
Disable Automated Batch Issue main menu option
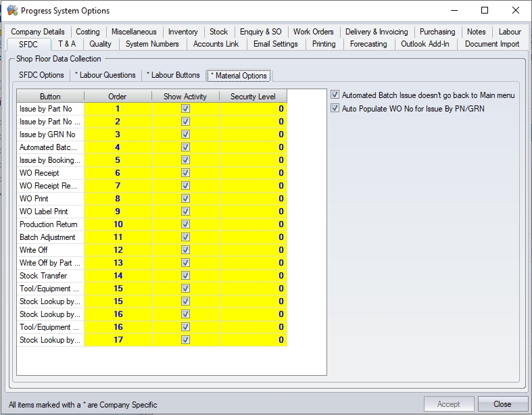coord(335,95)
